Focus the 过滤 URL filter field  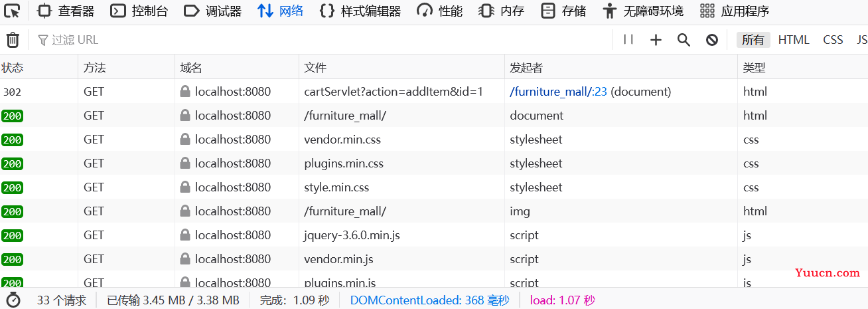point(322,40)
